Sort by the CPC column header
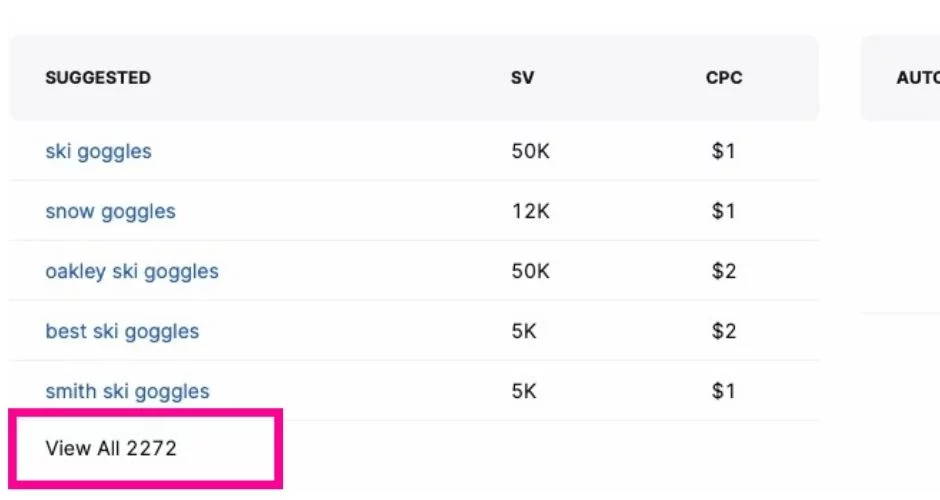The width and height of the screenshot is (940, 500). (724, 78)
